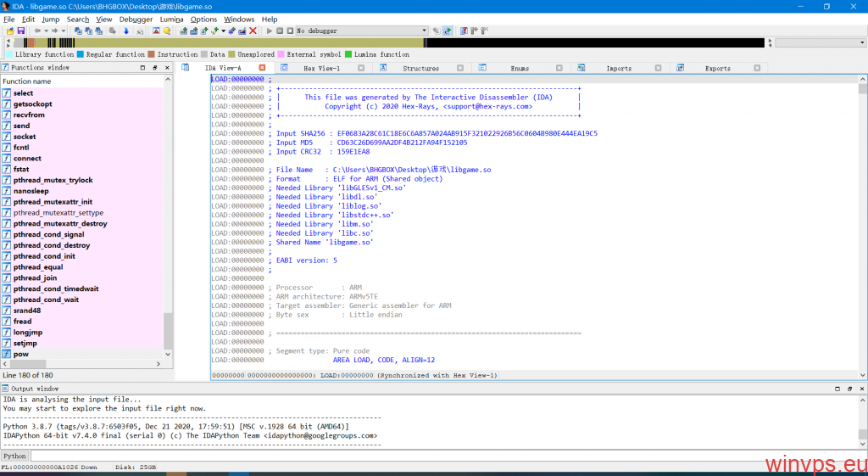868x476 pixels.
Task: Click the highlighted icon right of debugger combo
Action: [x=448, y=31]
